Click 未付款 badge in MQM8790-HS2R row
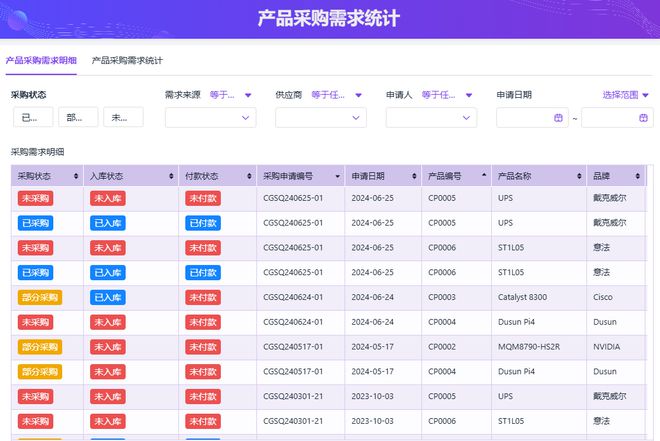The width and height of the screenshot is (660, 441). pyautogui.click(x=203, y=347)
